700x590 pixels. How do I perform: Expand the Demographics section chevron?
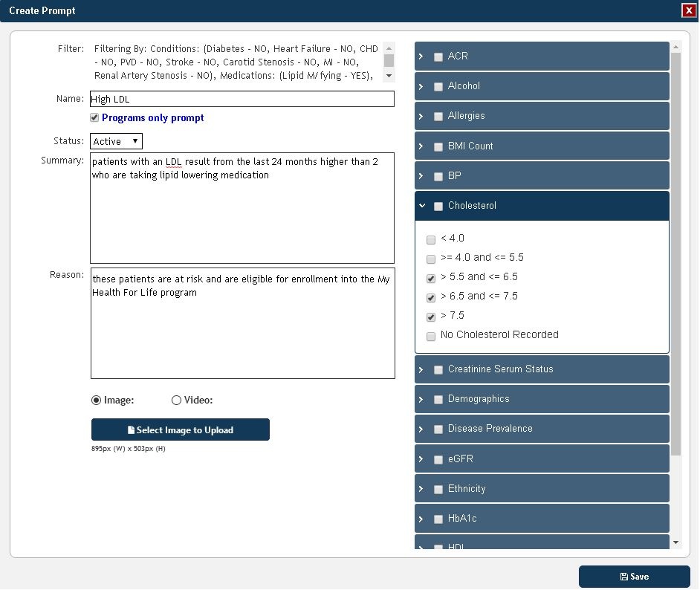(421, 399)
